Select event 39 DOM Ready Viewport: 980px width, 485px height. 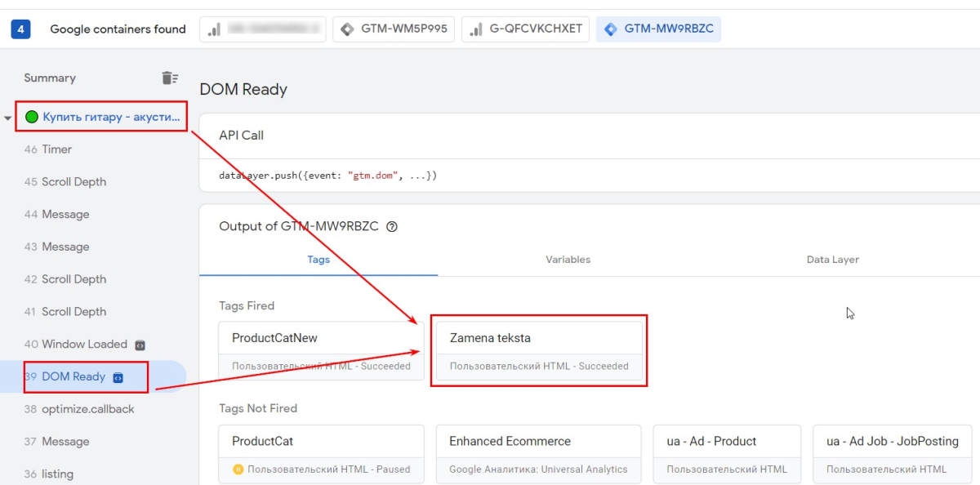click(x=65, y=376)
